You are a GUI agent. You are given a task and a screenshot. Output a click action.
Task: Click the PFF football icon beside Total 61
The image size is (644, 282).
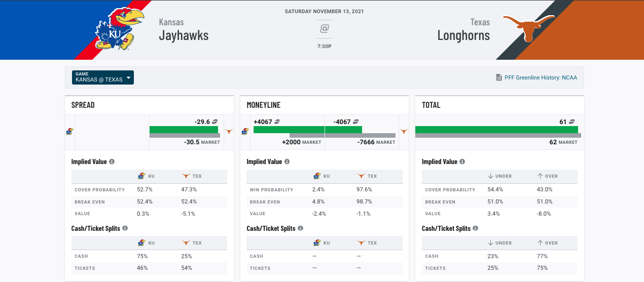[x=572, y=122]
